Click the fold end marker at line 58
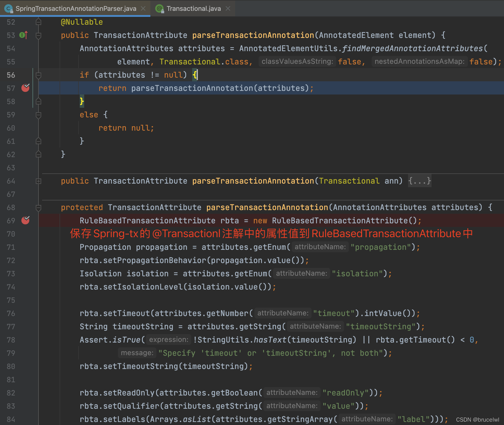This screenshot has height=425, width=504. [x=38, y=101]
